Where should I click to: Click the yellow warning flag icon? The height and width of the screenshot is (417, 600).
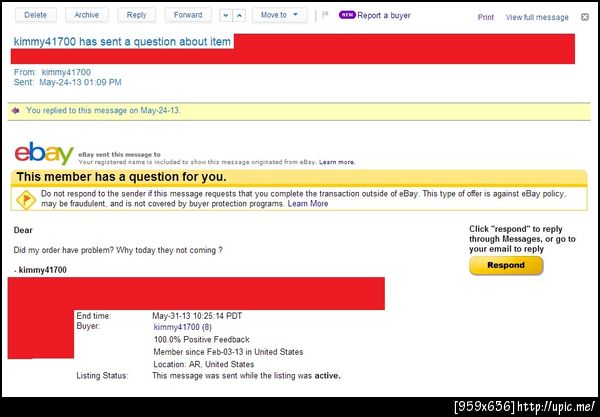coord(26,200)
